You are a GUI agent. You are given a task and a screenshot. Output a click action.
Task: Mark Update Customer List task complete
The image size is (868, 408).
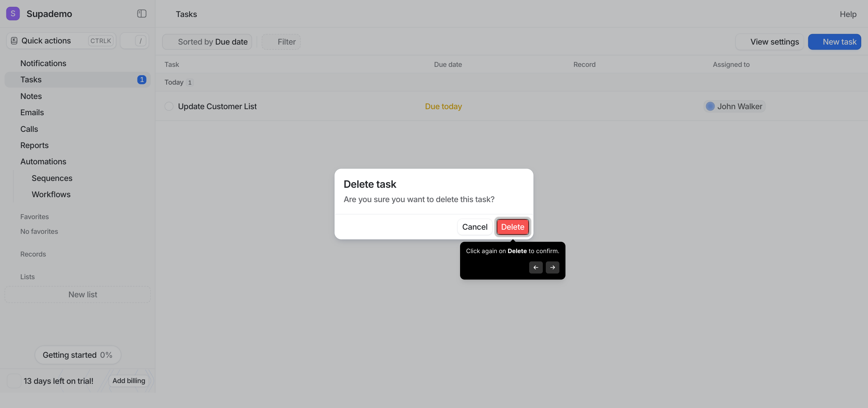coord(169,107)
